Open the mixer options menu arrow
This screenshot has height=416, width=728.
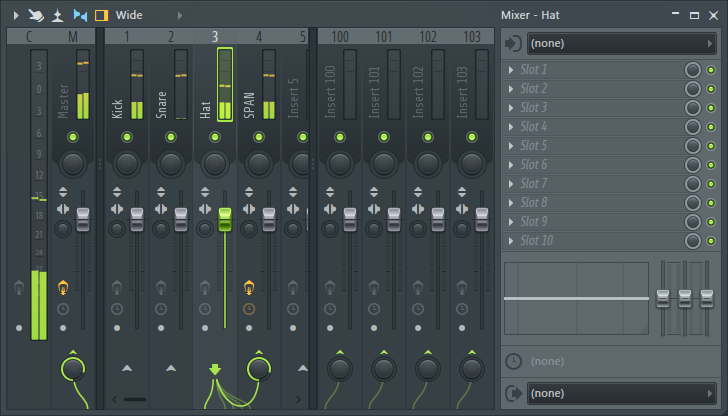click(x=16, y=15)
